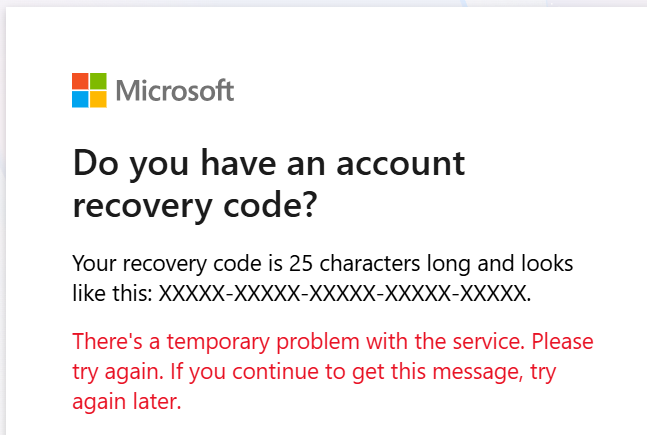The width and height of the screenshot is (647, 435).
Task: Click the blue square in the Microsoft logo
Action: click(x=80, y=99)
